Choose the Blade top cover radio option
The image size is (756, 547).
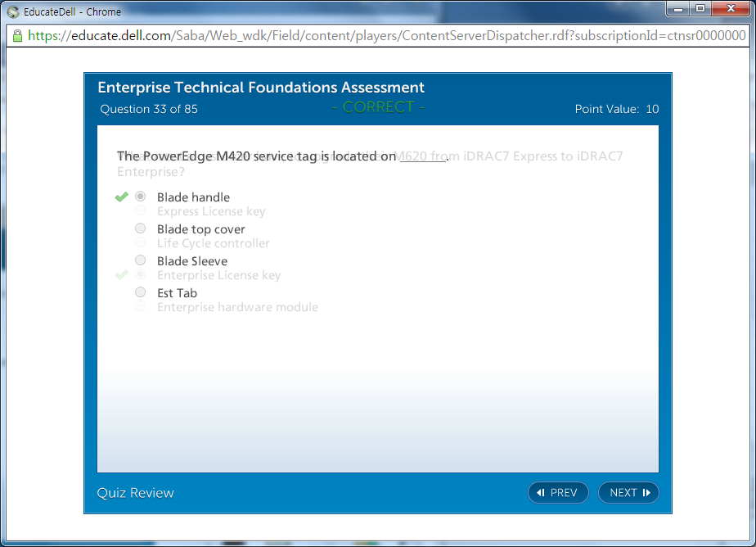[141, 228]
